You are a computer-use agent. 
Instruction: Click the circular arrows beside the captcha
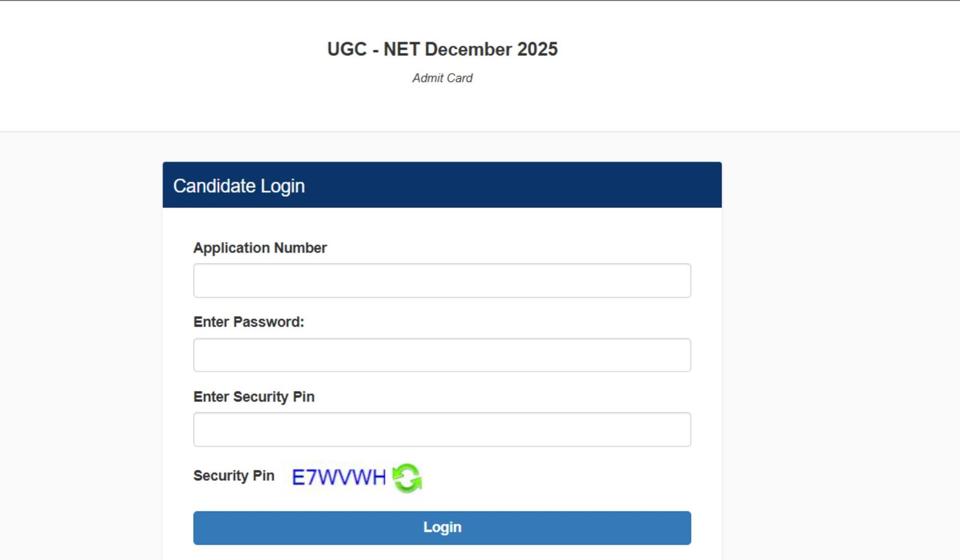point(407,478)
